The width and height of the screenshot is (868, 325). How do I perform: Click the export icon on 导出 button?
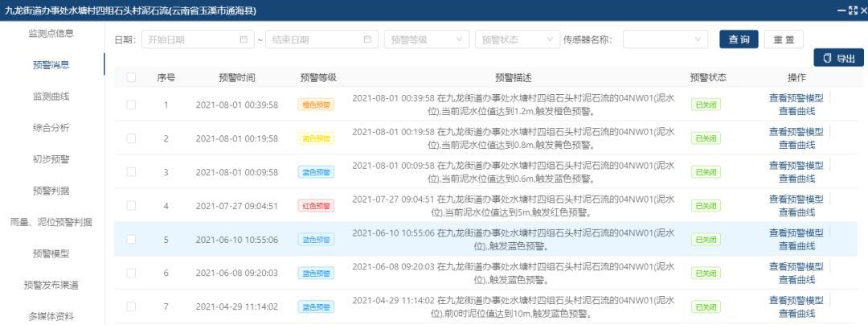click(827, 58)
